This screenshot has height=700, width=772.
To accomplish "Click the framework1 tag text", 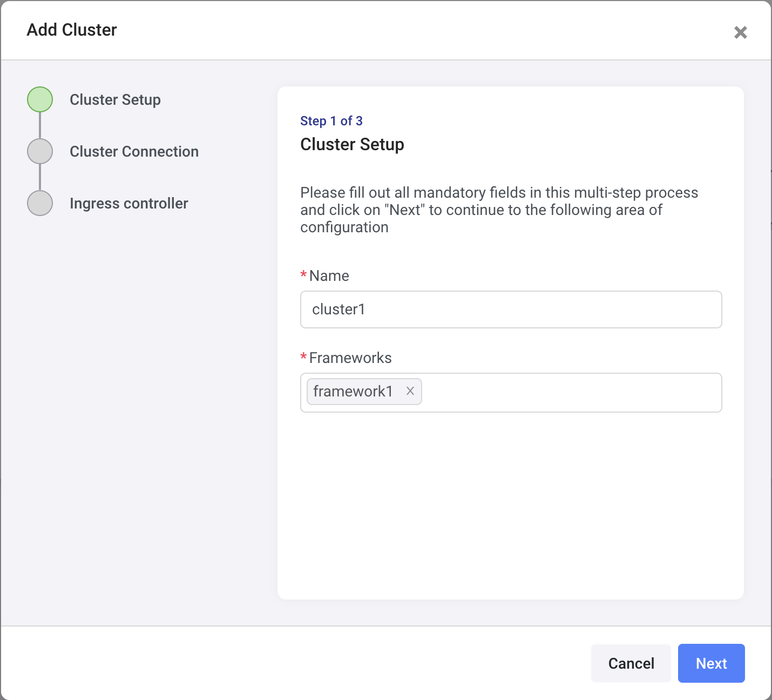I will tap(353, 392).
